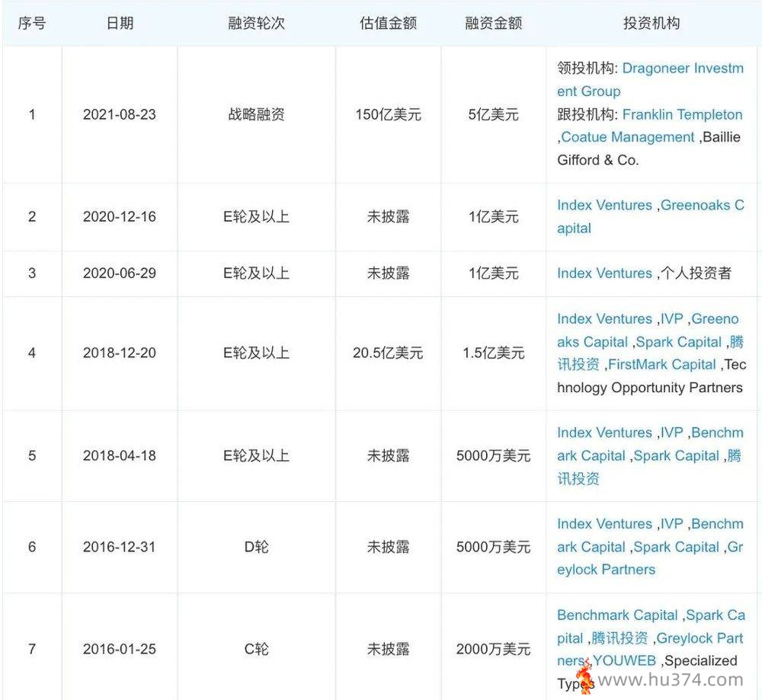Select the date cell 2021-08-23
This screenshot has width=762, height=700.
pos(120,115)
